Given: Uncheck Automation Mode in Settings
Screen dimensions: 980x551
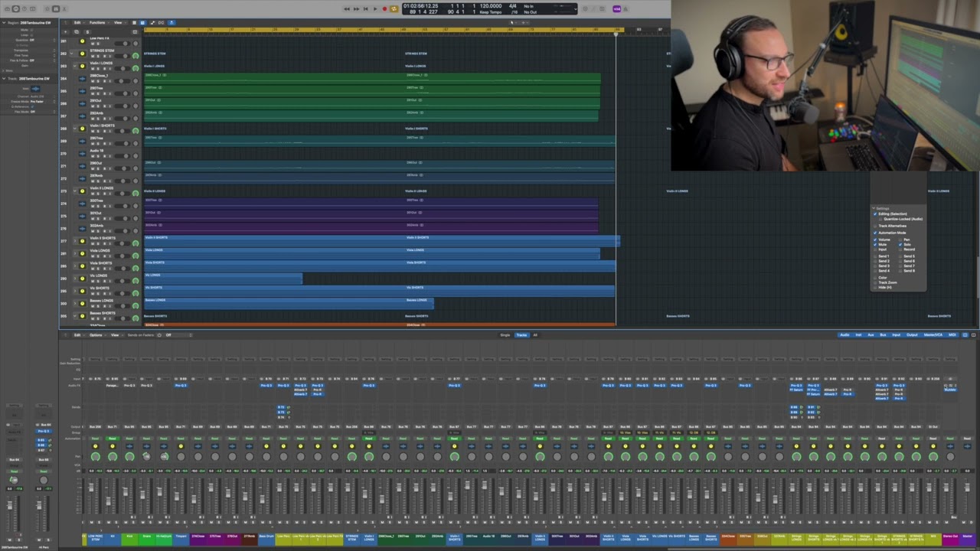Looking at the screenshot, I should (x=875, y=233).
